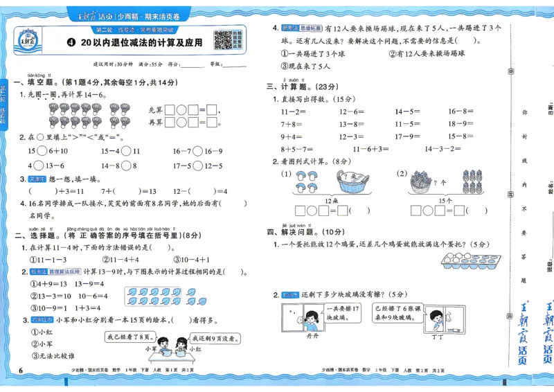The image size is (554, 392).
Task: Click the problem 16−8=
Action: pos(461,112)
